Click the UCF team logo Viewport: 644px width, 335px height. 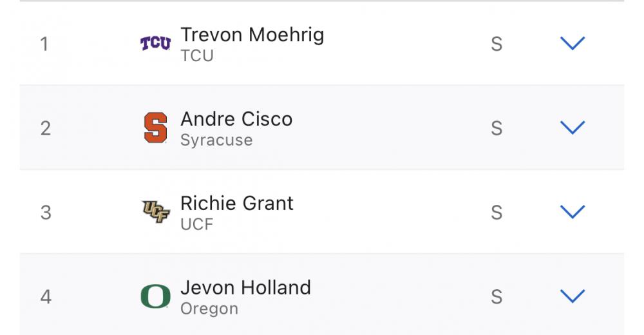coord(155,212)
